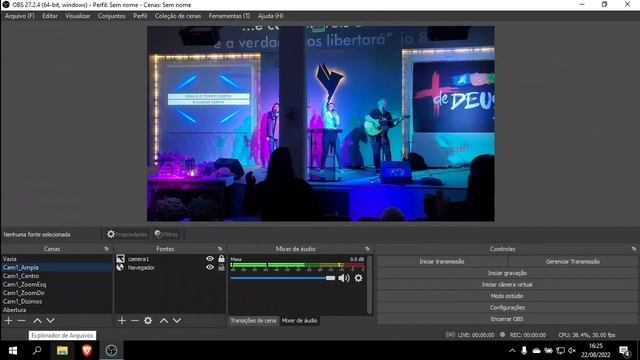Pop out the Fontes dock panel
This screenshot has height=360, width=640.
coord(220,249)
